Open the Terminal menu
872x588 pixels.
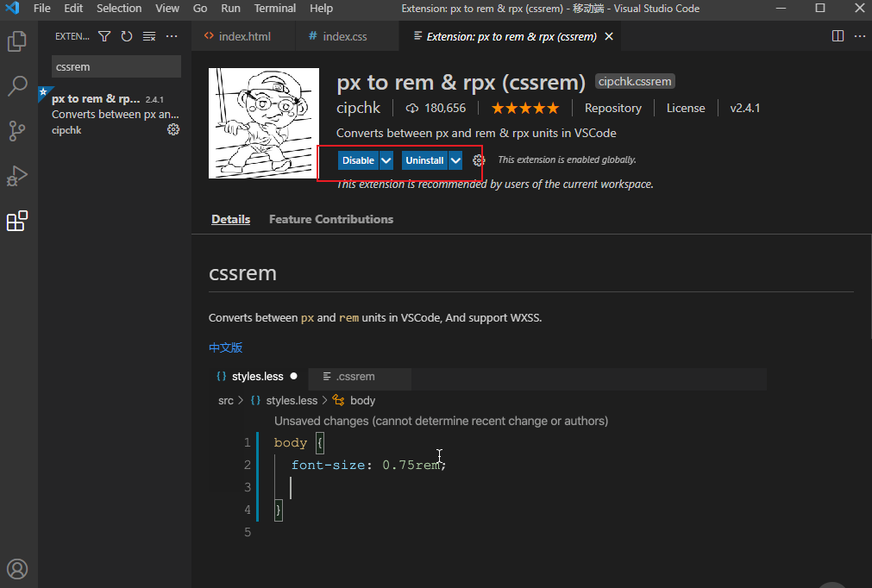(x=275, y=9)
